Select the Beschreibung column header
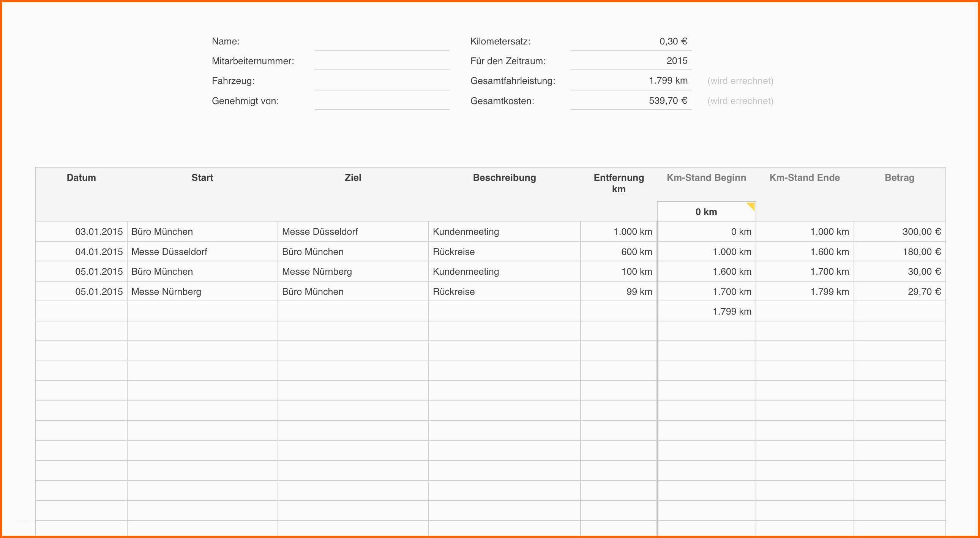 click(x=504, y=178)
